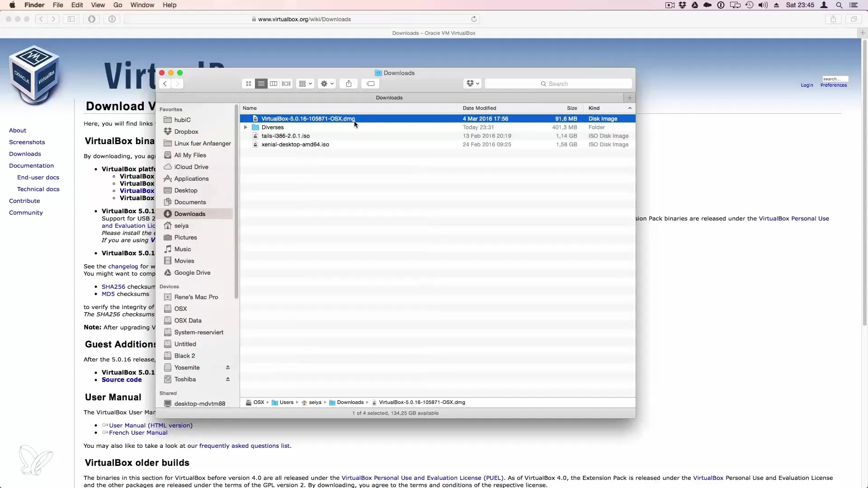
Task: Open Screenshots link on VirtualBox site
Action: (27, 142)
